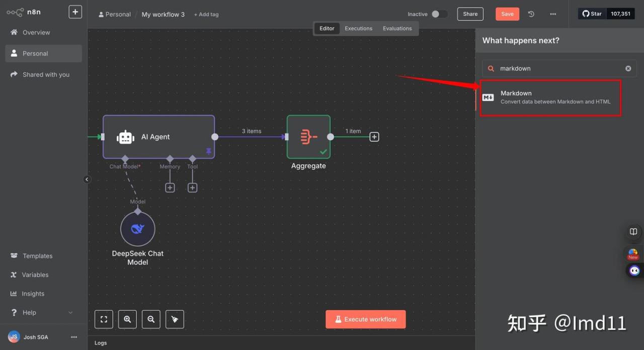Screen dimensions: 644x350
Task: Switch to the Evaluations tab
Action: click(x=397, y=29)
